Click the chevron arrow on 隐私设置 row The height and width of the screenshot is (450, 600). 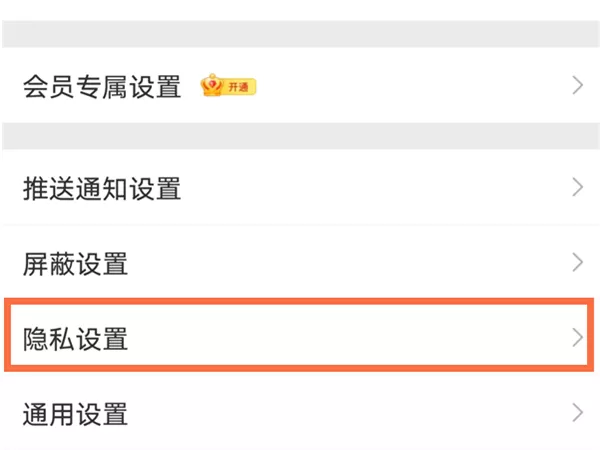pos(577,338)
